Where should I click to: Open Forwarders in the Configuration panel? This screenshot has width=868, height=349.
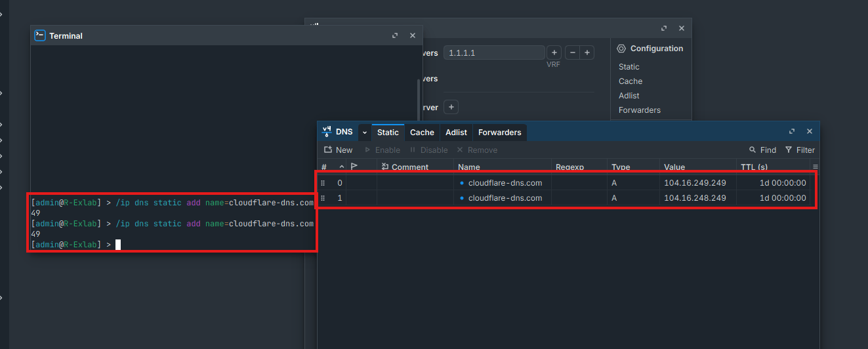point(639,110)
